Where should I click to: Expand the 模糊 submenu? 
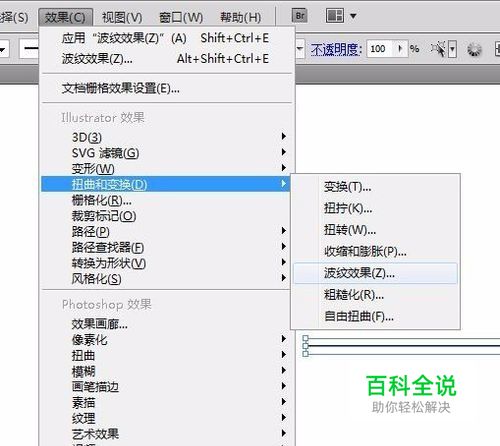(166, 371)
